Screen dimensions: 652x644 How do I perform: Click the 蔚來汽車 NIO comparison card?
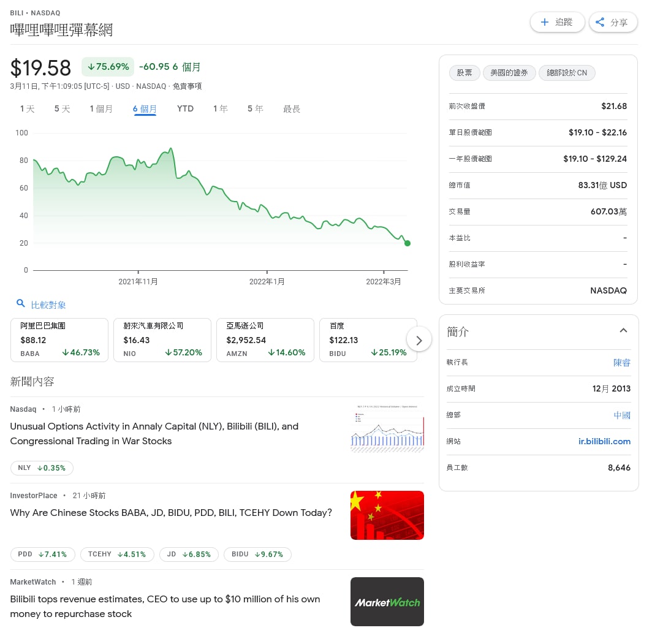click(162, 340)
